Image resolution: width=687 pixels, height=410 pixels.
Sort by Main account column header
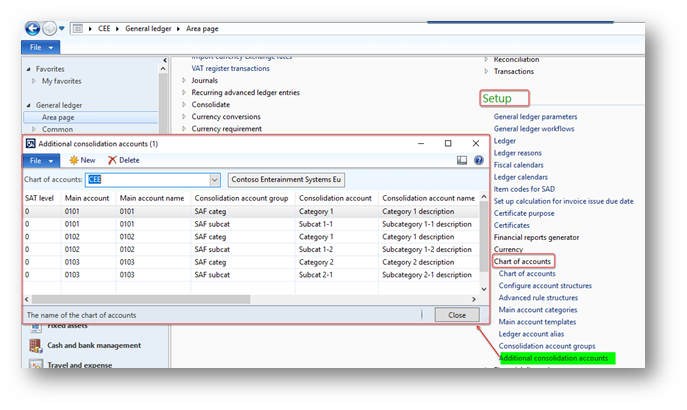point(87,198)
